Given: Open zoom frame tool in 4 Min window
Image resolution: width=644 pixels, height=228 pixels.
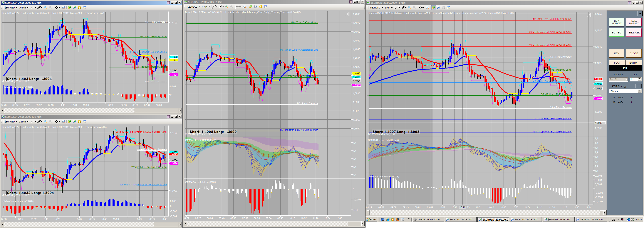Looking at the screenshot, I should [x=245, y=7].
